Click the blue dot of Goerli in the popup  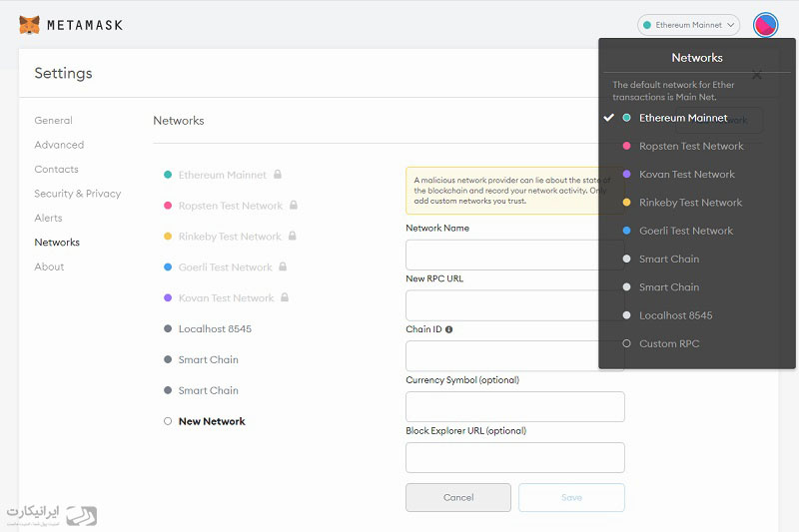(627, 231)
